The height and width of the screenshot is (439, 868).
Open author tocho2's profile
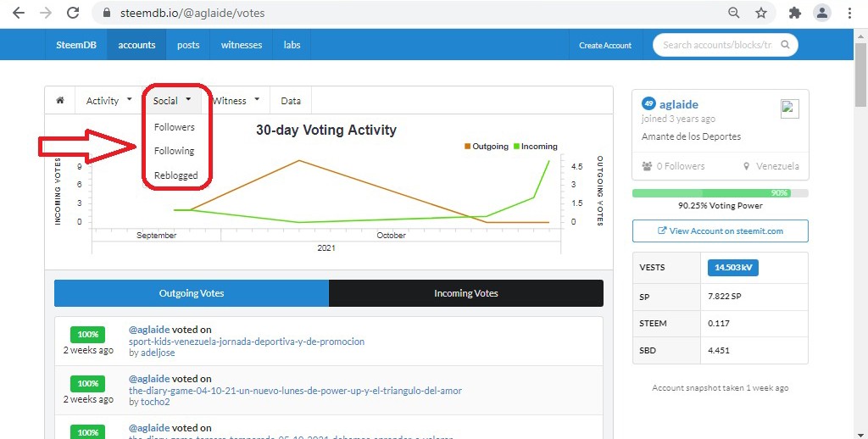click(155, 402)
